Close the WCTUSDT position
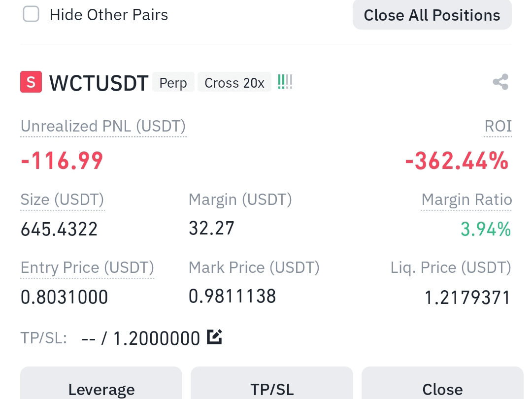The width and height of the screenshot is (532, 399). 442,383
